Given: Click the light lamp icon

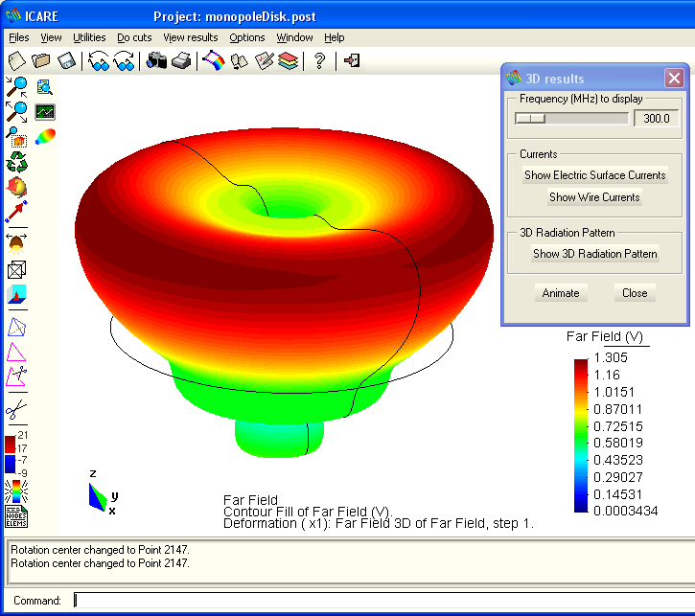Looking at the screenshot, I should pyautogui.click(x=17, y=243).
